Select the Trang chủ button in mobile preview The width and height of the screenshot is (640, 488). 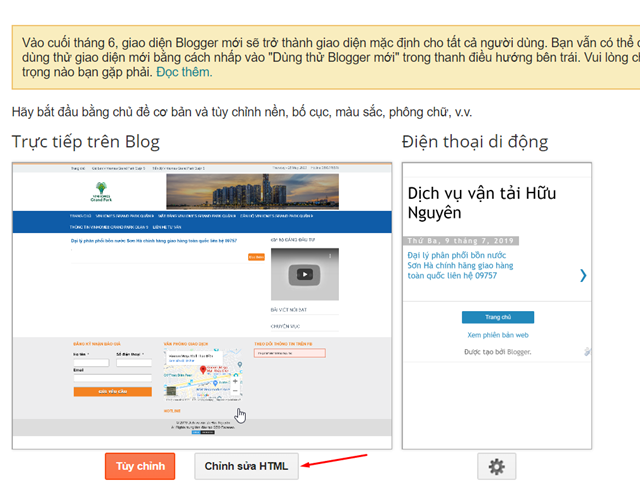[x=498, y=317]
